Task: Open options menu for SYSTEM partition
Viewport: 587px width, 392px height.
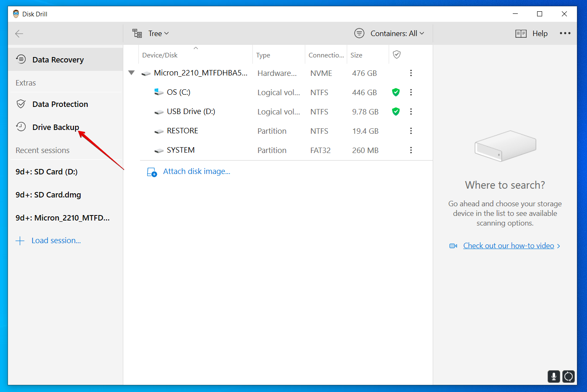Action: [x=411, y=150]
